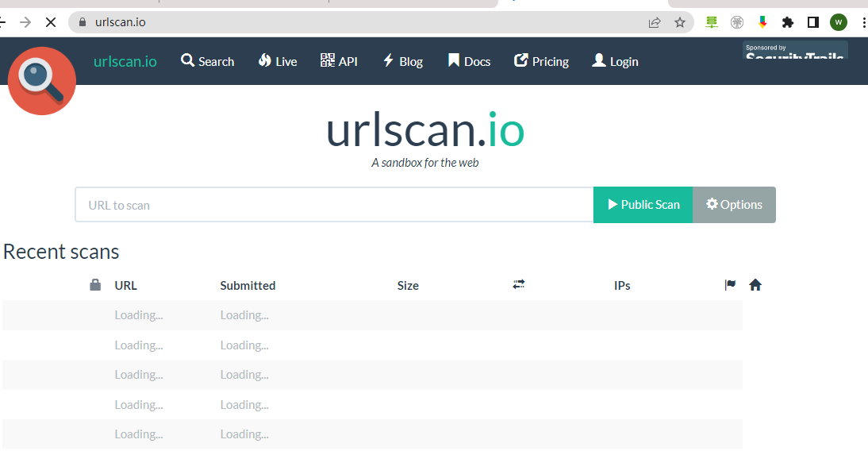This screenshot has height=451, width=868.
Task: Open the Chrome three-dot menu
Action: point(863,22)
